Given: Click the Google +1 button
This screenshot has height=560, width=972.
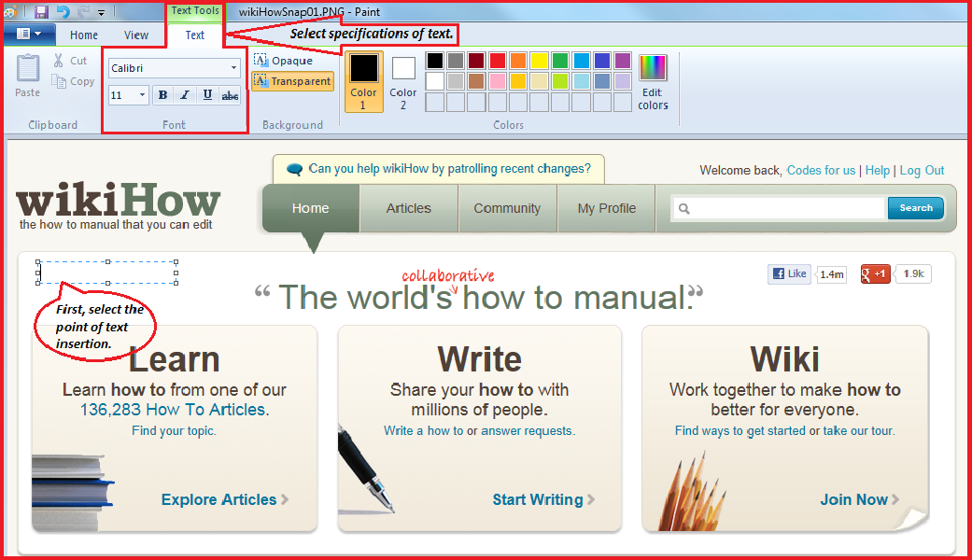Looking at the screenshot, I should coord(875,273).
